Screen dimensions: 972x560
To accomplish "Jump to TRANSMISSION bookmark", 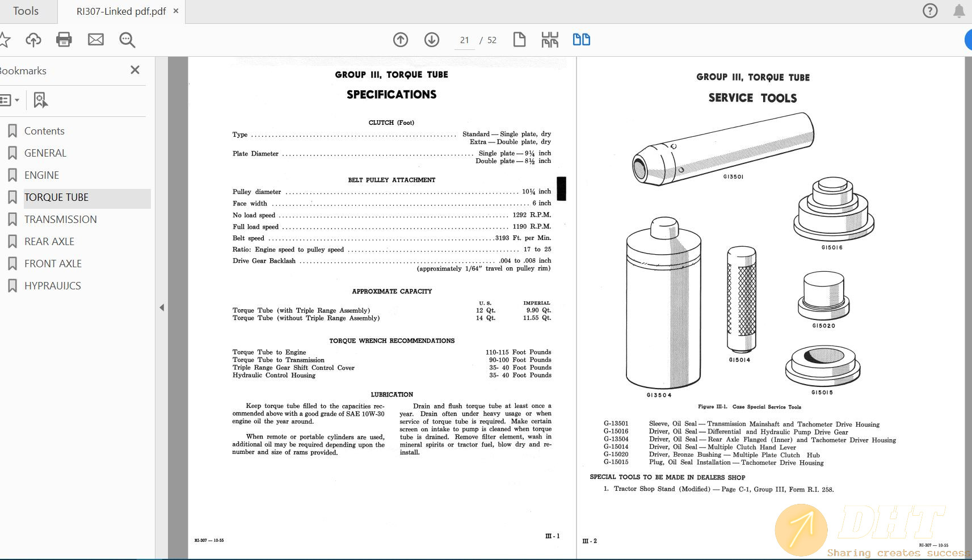I will click(x=60, y=220).
